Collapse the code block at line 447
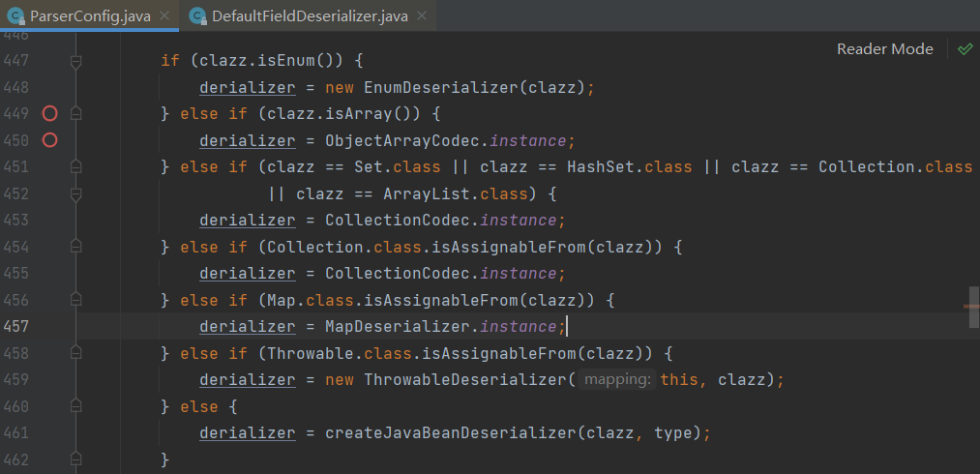 (76, 61)
